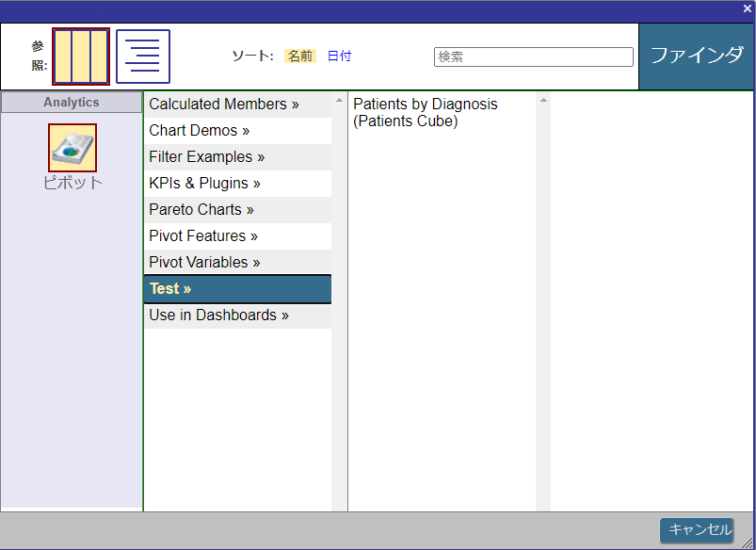Expand the Pivot Features folder

pos(202,236)
